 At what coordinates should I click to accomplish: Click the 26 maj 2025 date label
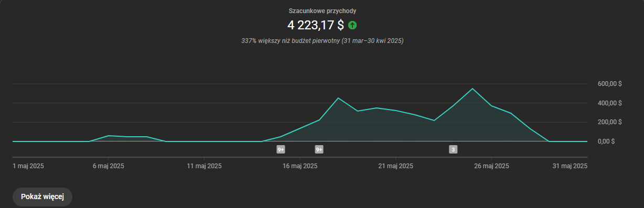click(x=491, y=166)
